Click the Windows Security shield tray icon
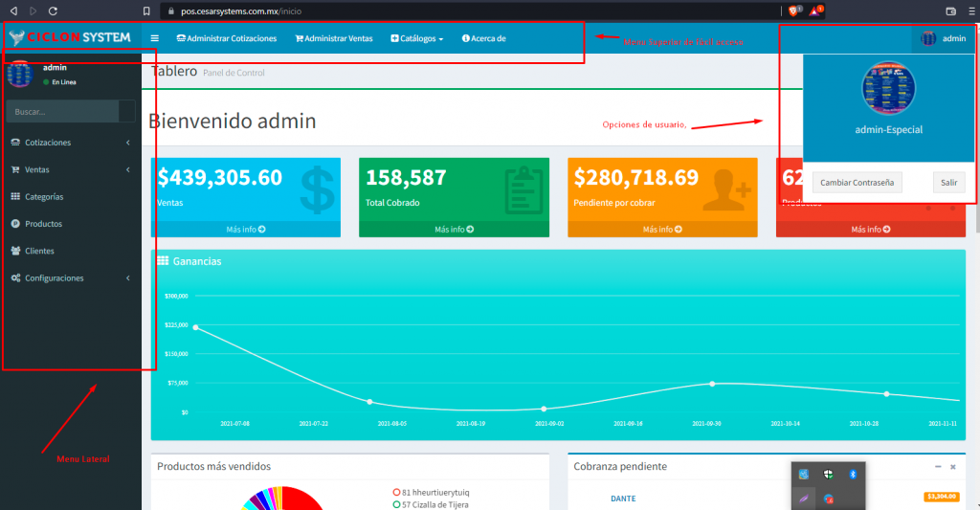 click(x=829, y=475)
